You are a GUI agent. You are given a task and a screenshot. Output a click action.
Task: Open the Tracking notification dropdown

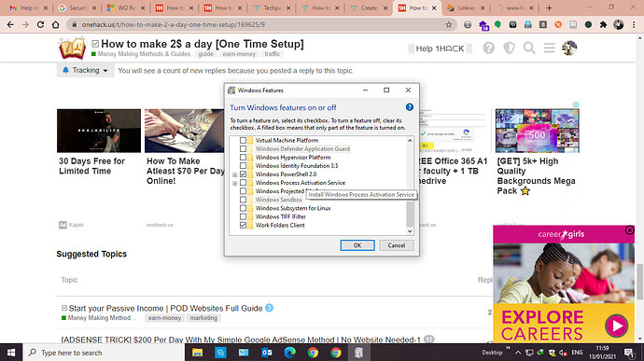(86, 70)
